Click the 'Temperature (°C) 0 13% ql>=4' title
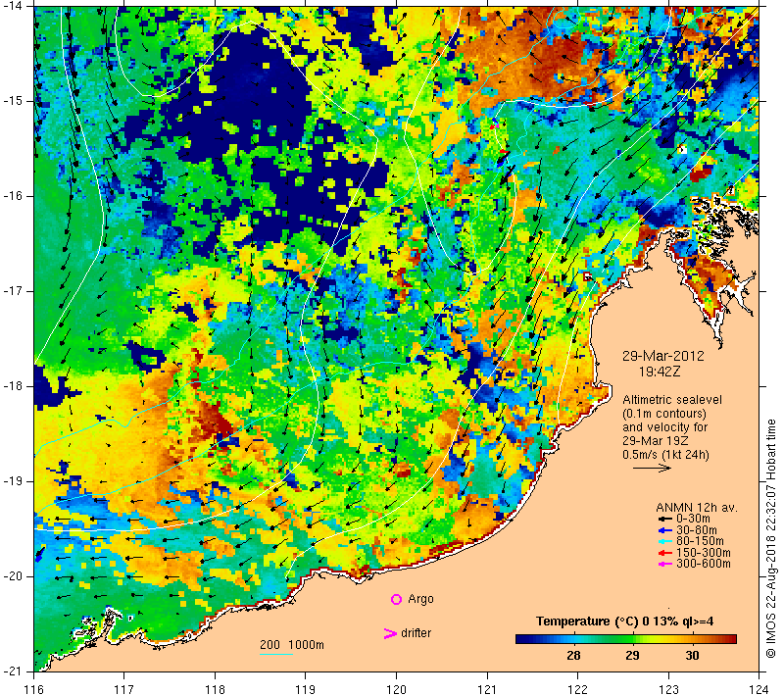Screen dimensions: 784x696 click(x=624, y=621)
